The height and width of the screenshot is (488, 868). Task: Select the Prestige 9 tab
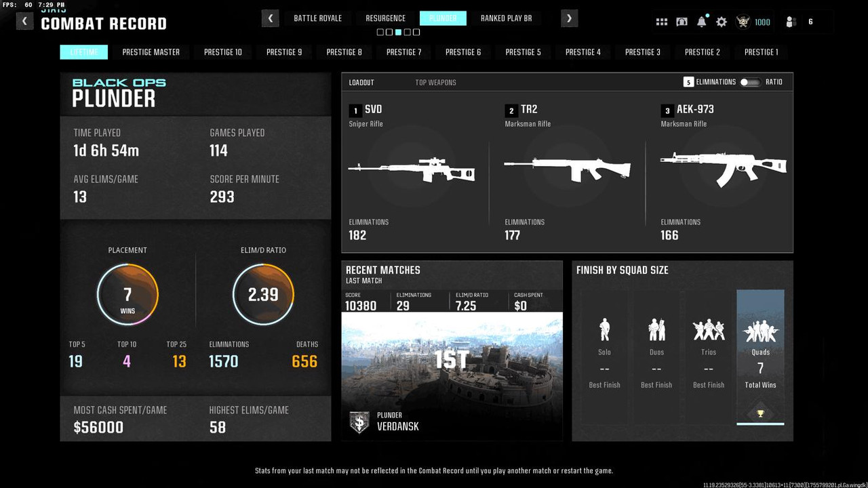coord(284,52)
